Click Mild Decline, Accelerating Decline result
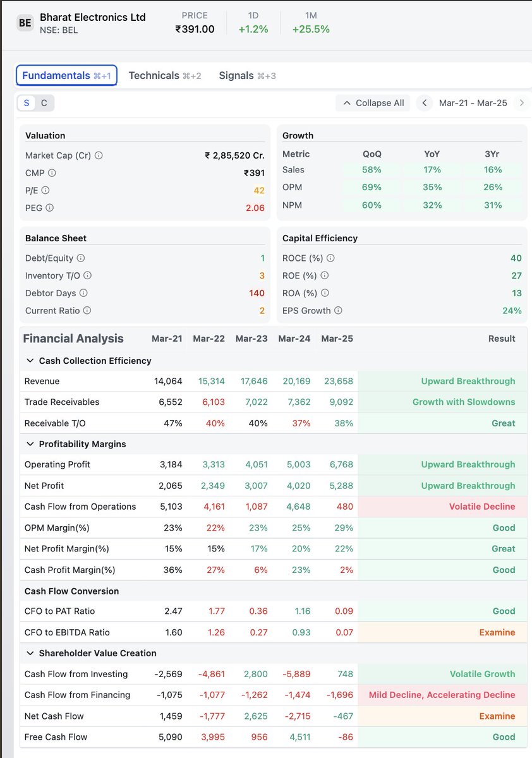 point(442,695)
